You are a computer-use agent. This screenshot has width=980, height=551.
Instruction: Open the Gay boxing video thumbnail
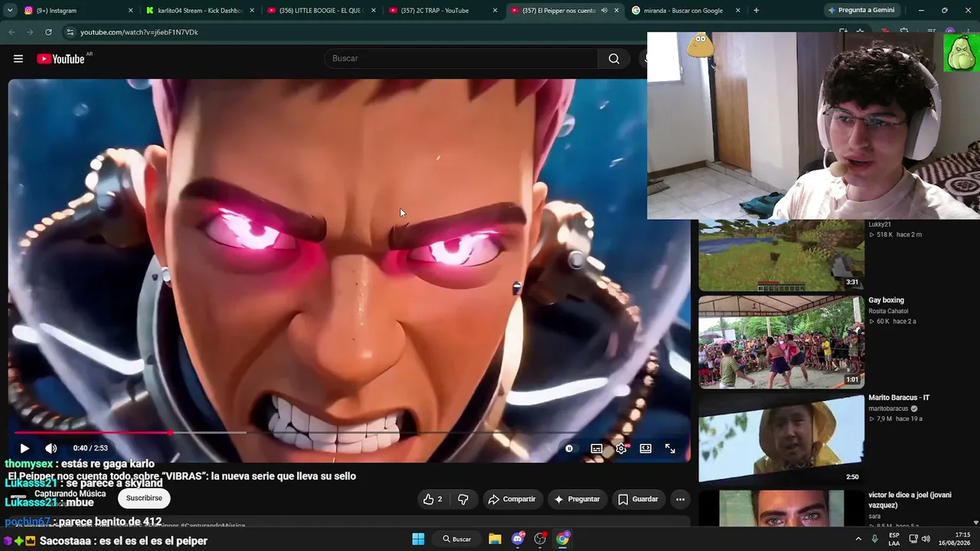click(x=781, y=342)
